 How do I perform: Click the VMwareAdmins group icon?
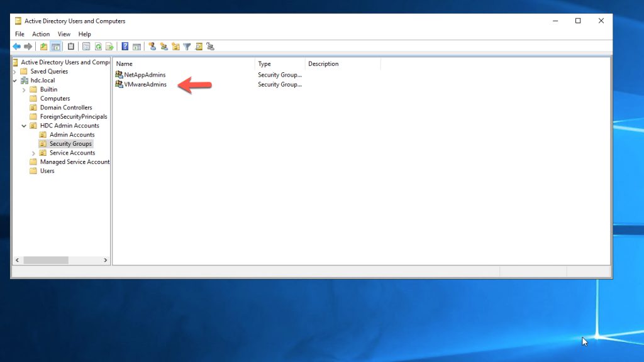pos(119,84)
